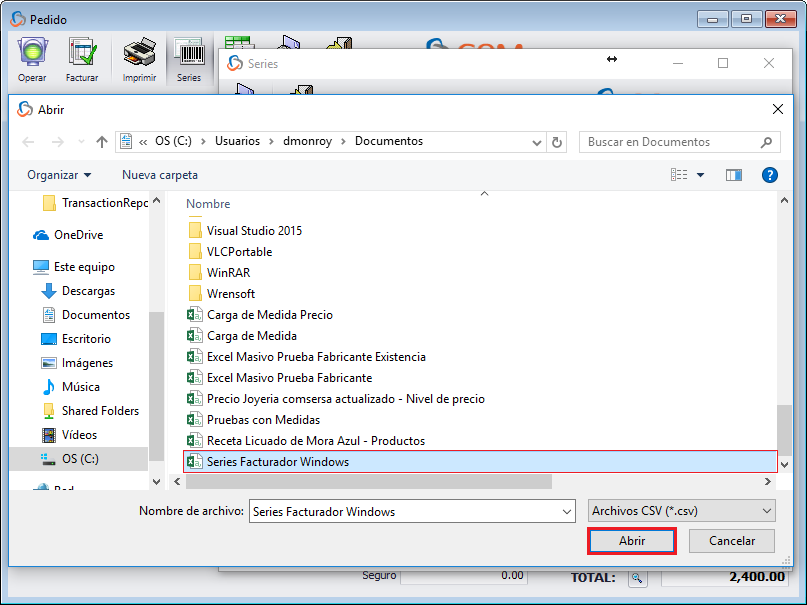Go up one folder level arrow
This screenshot has height=605, width=807.
click(101, 142)
